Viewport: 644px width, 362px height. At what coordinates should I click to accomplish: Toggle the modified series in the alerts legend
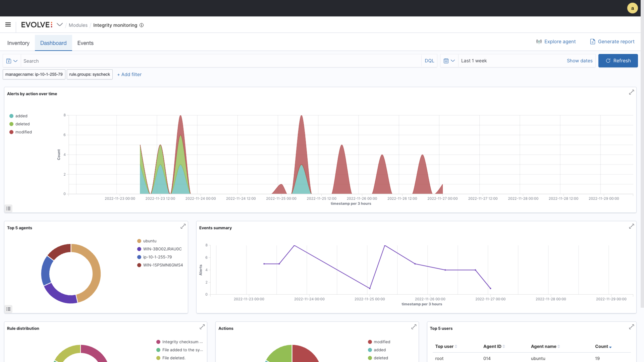coord(22,132)
